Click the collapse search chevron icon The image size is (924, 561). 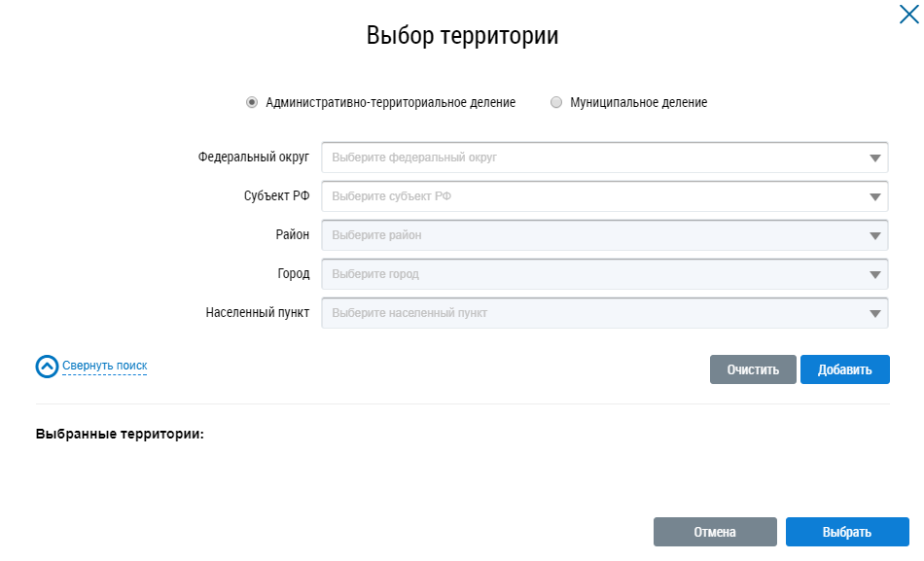pos(48,367)
